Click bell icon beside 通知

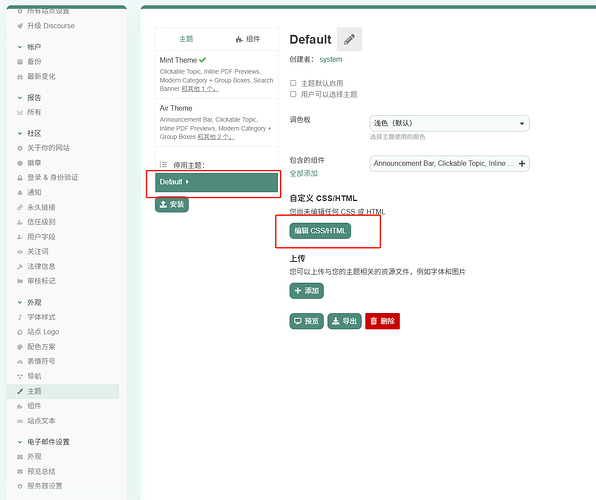coord(20,192)
